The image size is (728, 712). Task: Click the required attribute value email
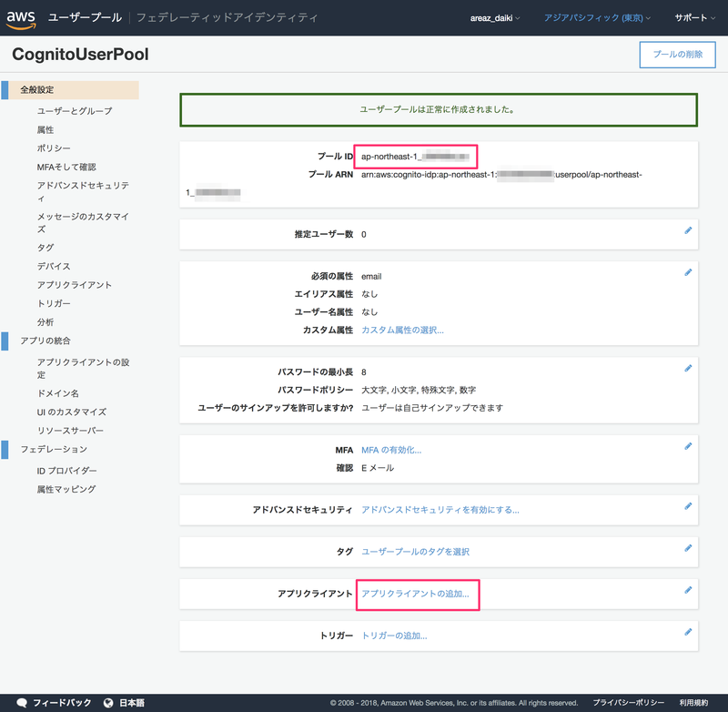coord(371,277)
